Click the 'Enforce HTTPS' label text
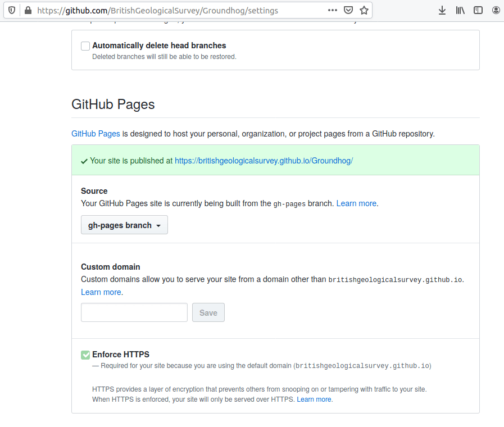This screenshot has width=504, height=427. [121, 355]
